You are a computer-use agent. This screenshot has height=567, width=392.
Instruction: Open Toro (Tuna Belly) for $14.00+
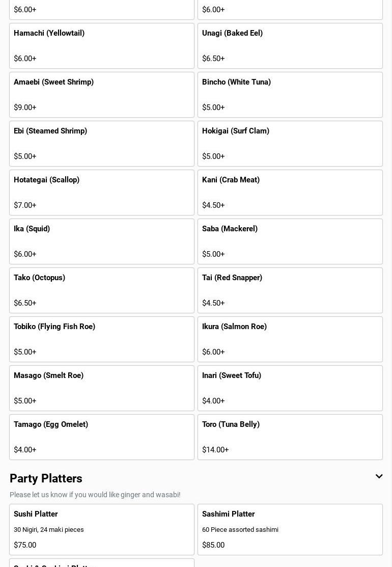pos(290,437)
